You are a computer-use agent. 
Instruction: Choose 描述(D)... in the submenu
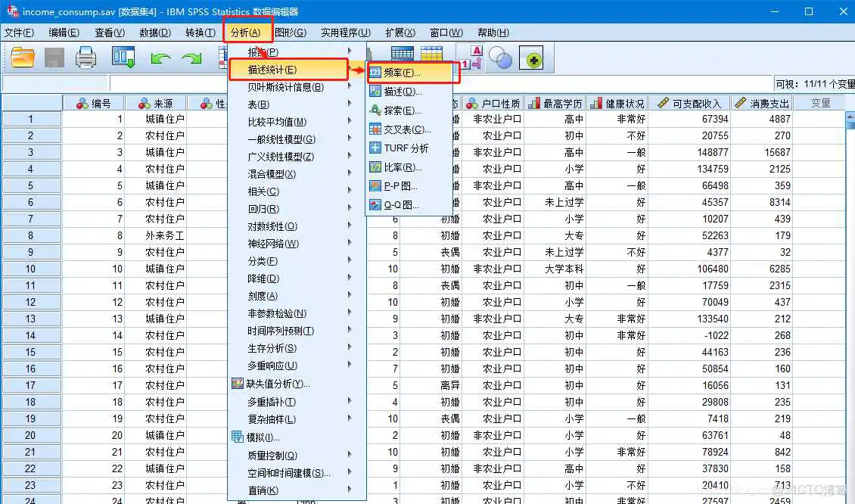[409, 92]
